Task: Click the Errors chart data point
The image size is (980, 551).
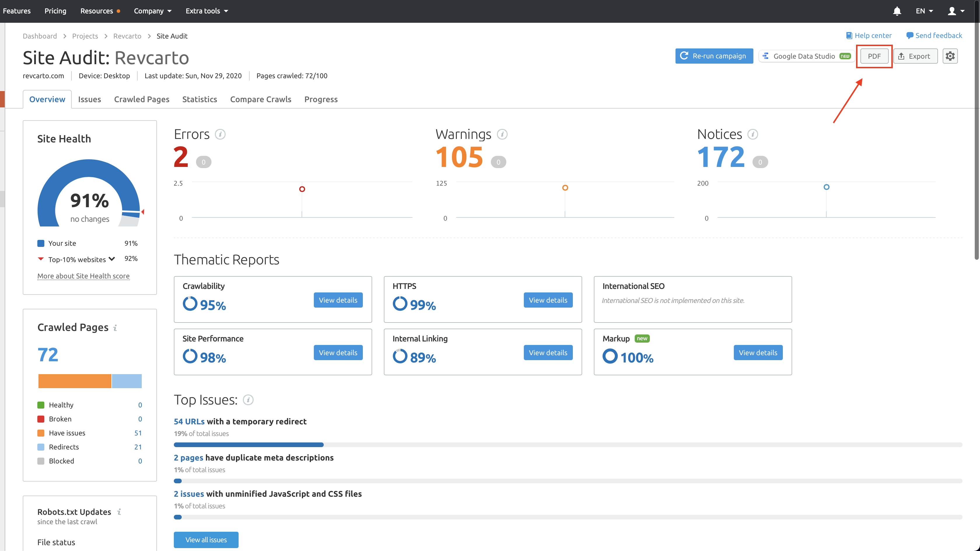Action: pyautogui.click(x=302, y=189)
